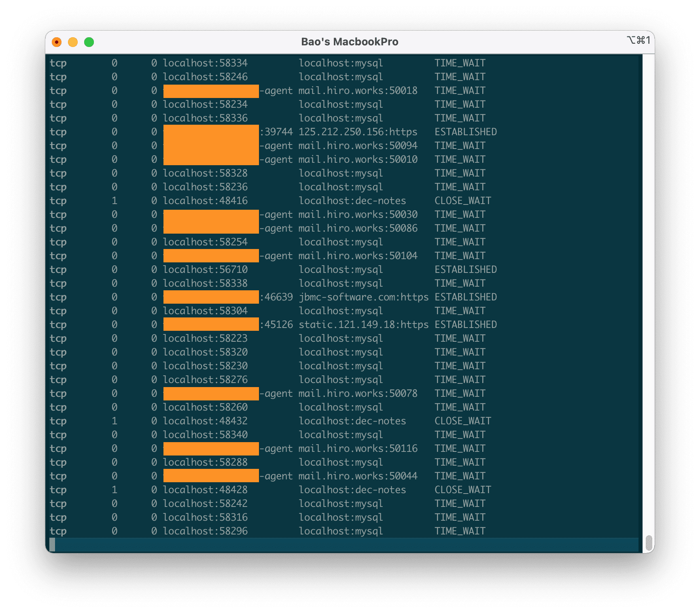Viewport: 700px width, 613px height.
Task: Click the orange redacted block next to port 46639
Action: coord(210,297)
